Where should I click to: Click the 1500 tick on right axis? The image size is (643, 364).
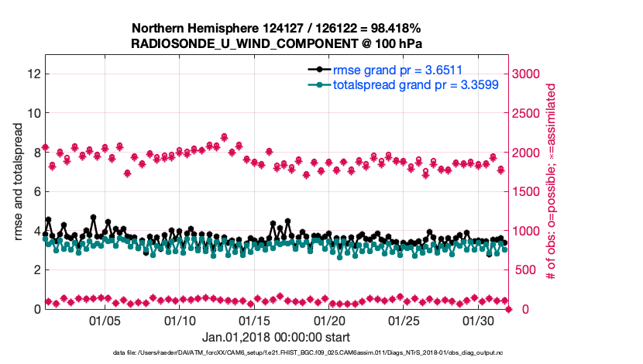pos(529,191)
